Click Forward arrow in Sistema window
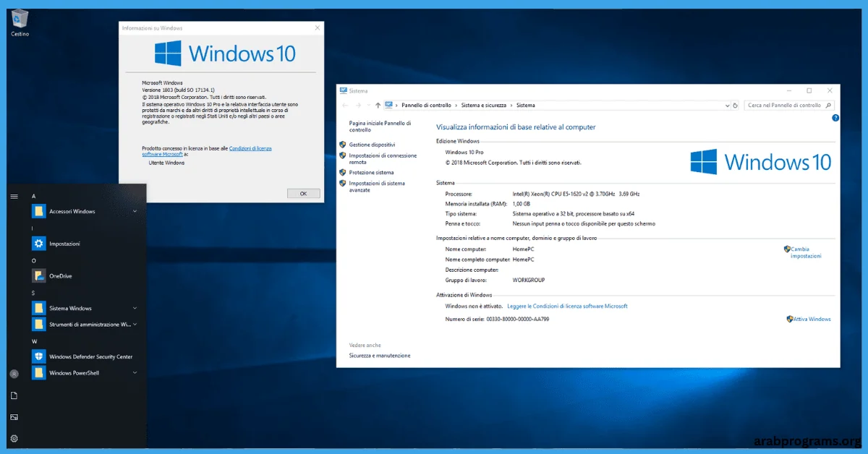This screenshot has width=868, height=454. 358,105
